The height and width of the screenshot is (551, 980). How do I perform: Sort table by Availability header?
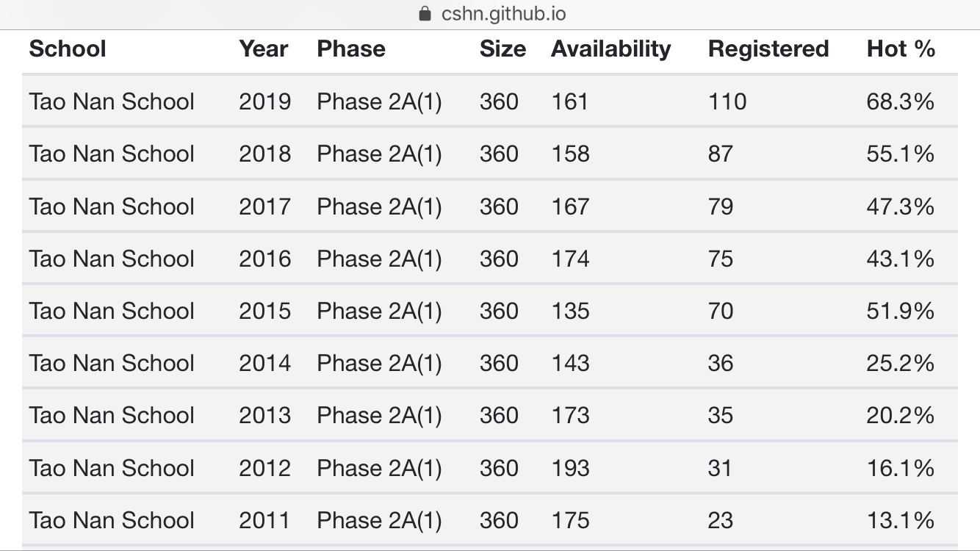[x=610, y=49]
